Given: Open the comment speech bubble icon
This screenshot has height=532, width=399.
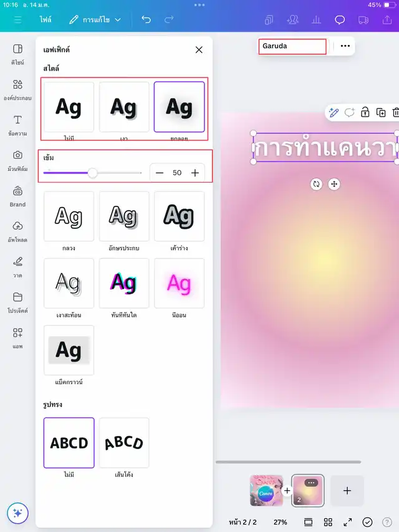Looking at the screenshot, I should [340, 20].
